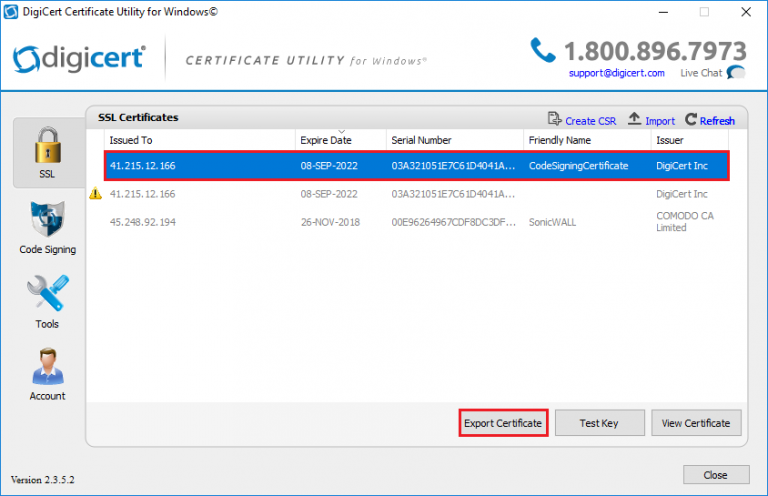The width and height of the screenshot is (768, 496).
Task: Open the Live Chat speech bubble
Action: pyautogui.click(x=736, y=72)
